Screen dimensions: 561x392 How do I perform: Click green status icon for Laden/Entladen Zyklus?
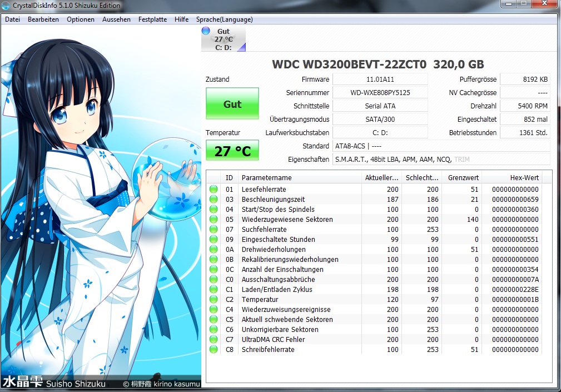click(214, 289)
